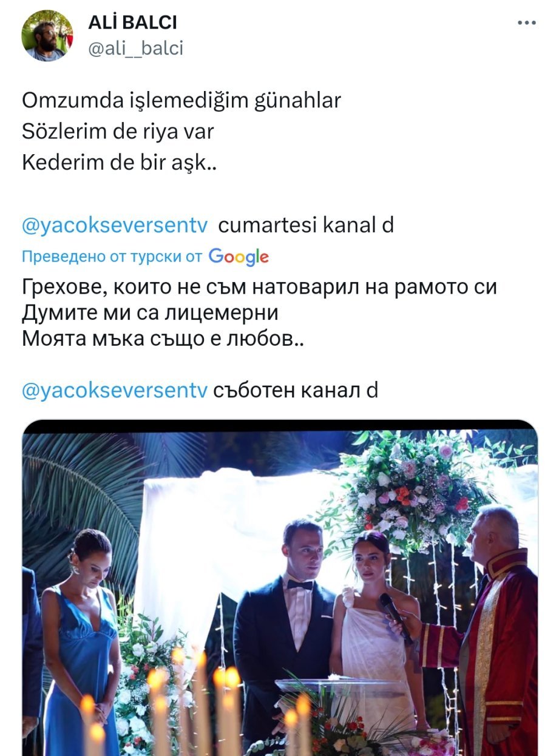Open @yacokseversentv mention before cumartesi kanal d

click(115, 226)
